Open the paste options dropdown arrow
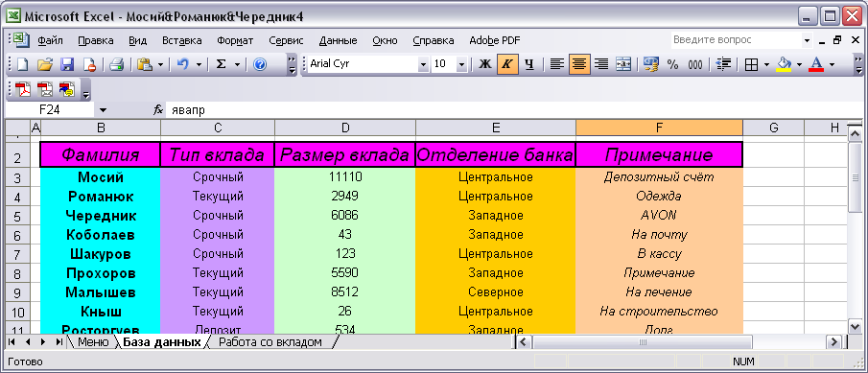 [x=160, y=65]
